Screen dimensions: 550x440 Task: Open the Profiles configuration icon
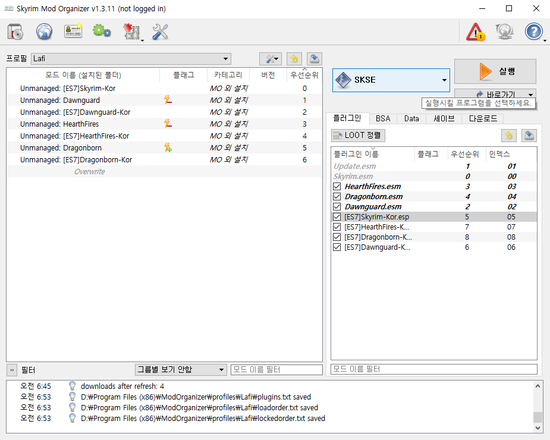pos(73,31)
